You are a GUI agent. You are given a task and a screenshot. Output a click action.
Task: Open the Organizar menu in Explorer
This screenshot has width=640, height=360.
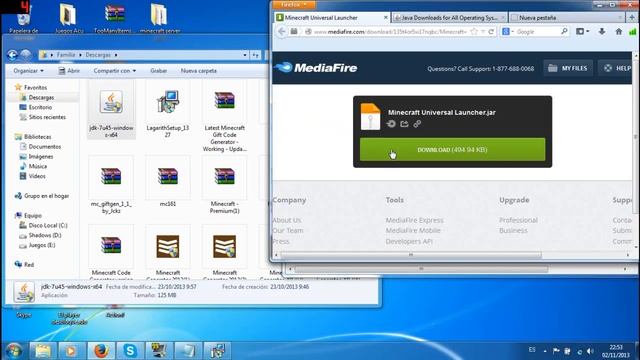pyautogui.click(x=28, y=71)
